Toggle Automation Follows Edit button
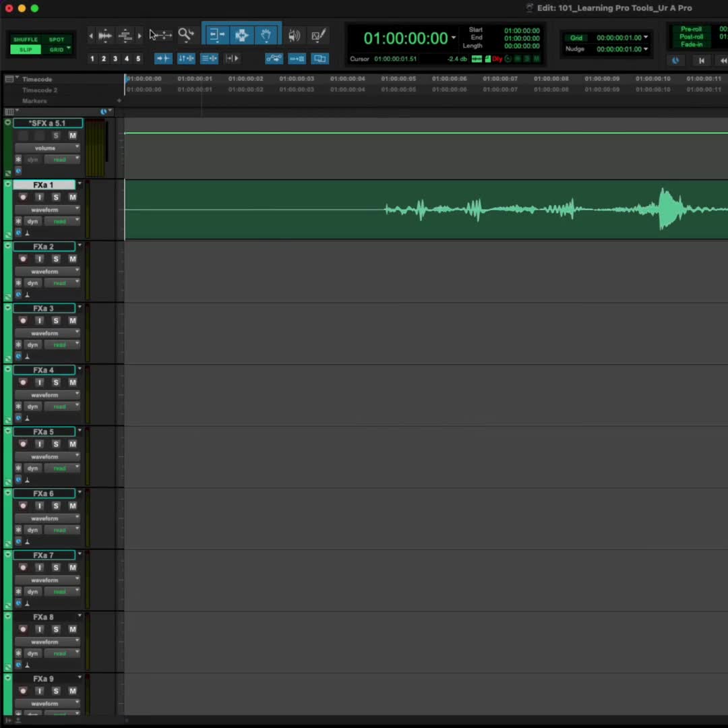 tap(274, 59)
